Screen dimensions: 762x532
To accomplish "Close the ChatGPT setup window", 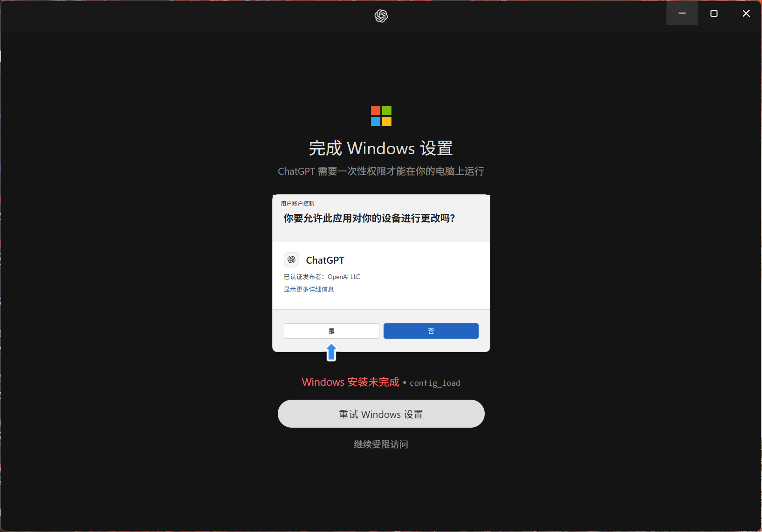I will pos(746,13).
